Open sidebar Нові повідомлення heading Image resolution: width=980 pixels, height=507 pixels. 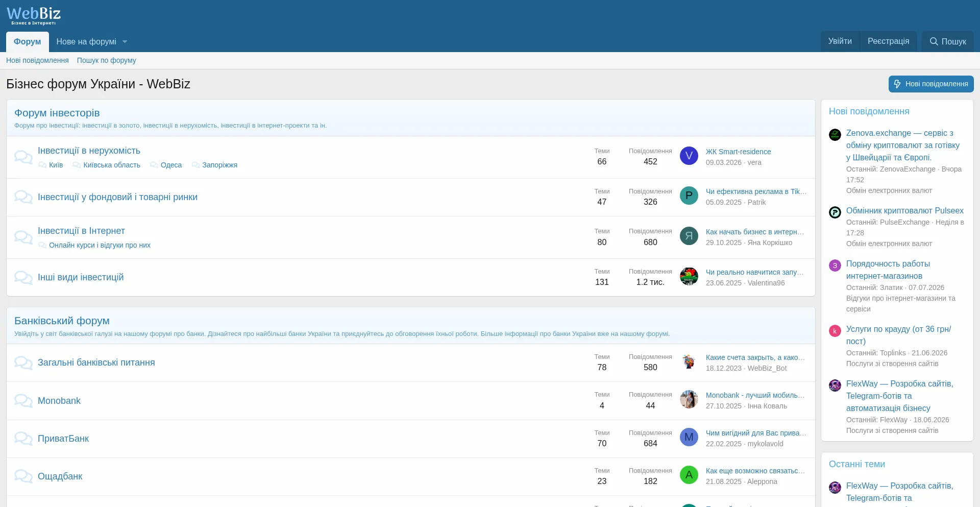tap(869, 111)
